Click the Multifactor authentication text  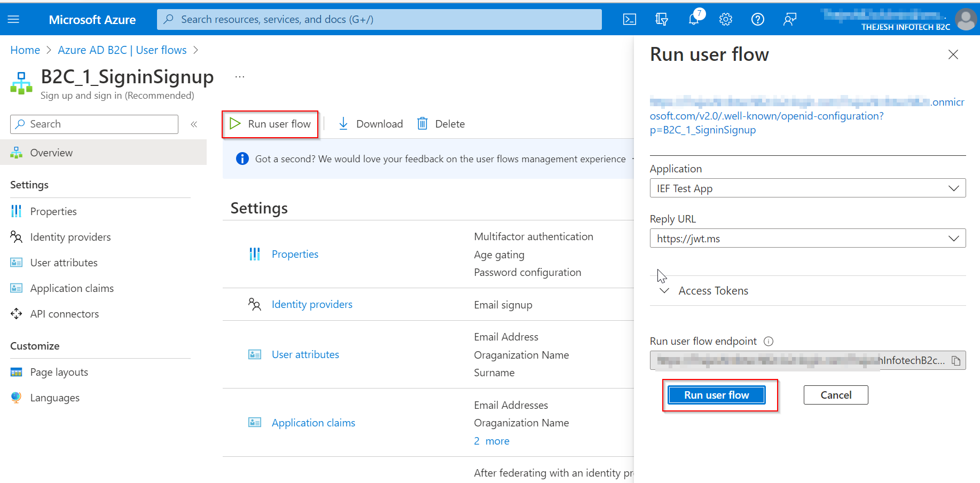tap(534, 236)
